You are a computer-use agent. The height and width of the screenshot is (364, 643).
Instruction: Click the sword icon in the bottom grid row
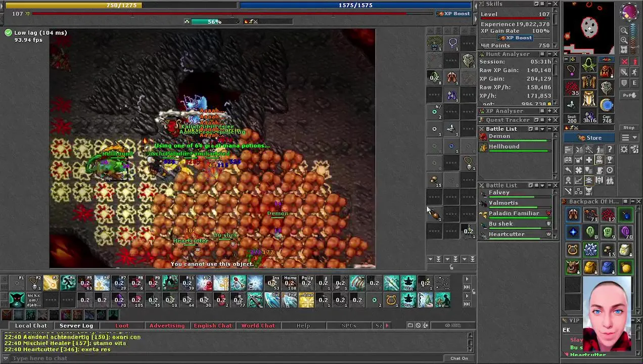coord(568,190)
